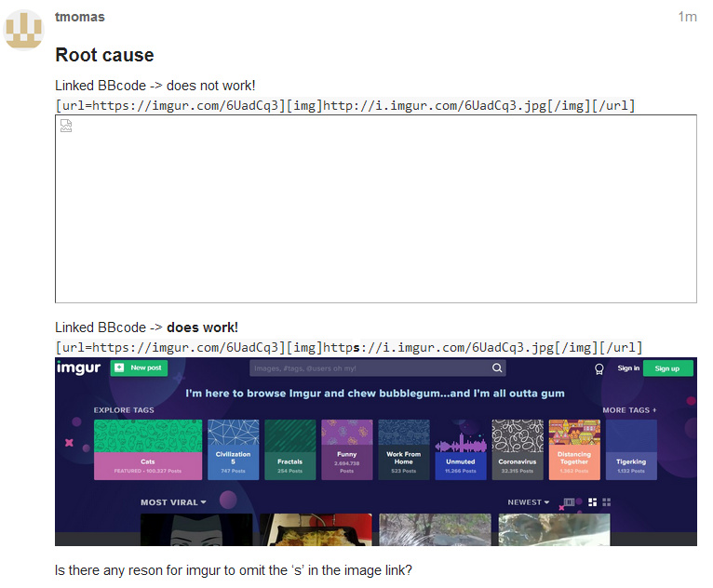The width and height of the screenshot is (713, 588).
Task: Select the broken image placeholder icon
Action: pos(66,126)
